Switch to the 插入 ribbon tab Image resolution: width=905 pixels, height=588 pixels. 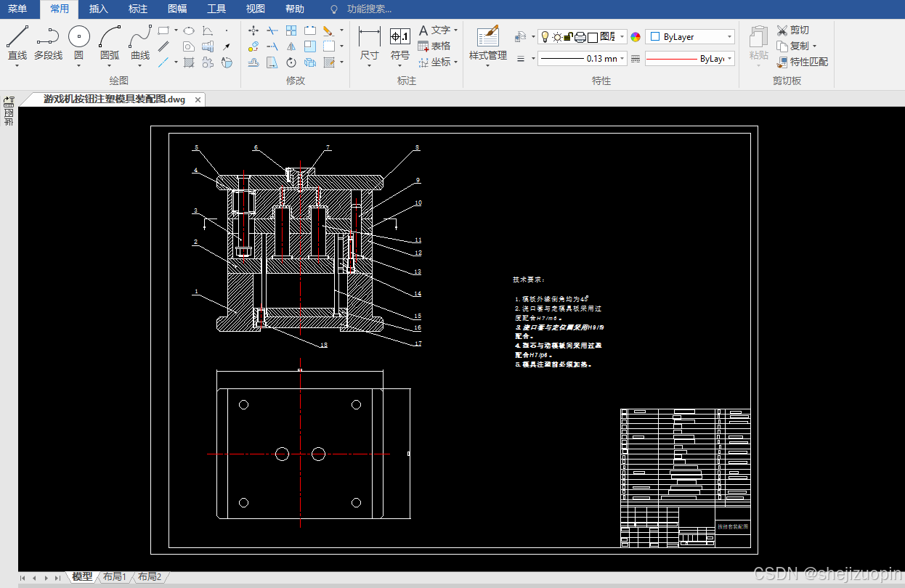(99, 9)
